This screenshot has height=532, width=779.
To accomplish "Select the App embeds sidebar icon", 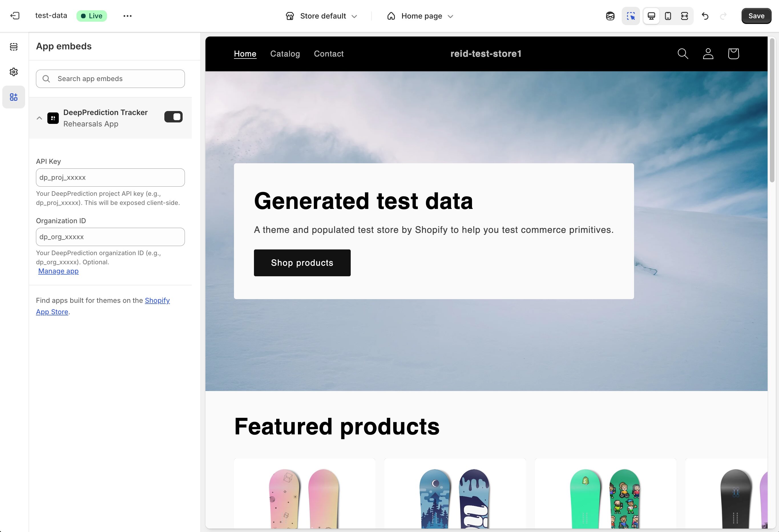I will click(x=14, y=97).
